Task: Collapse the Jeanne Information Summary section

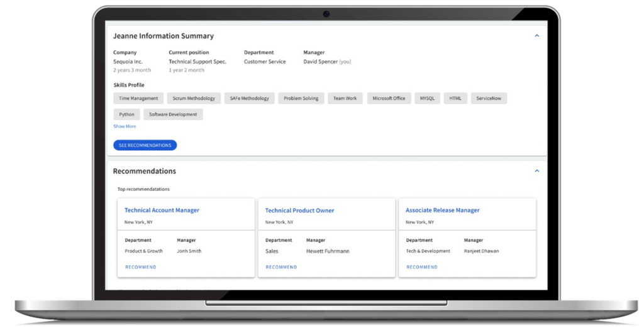Action: pyautogui.click(x=536, y=36)
